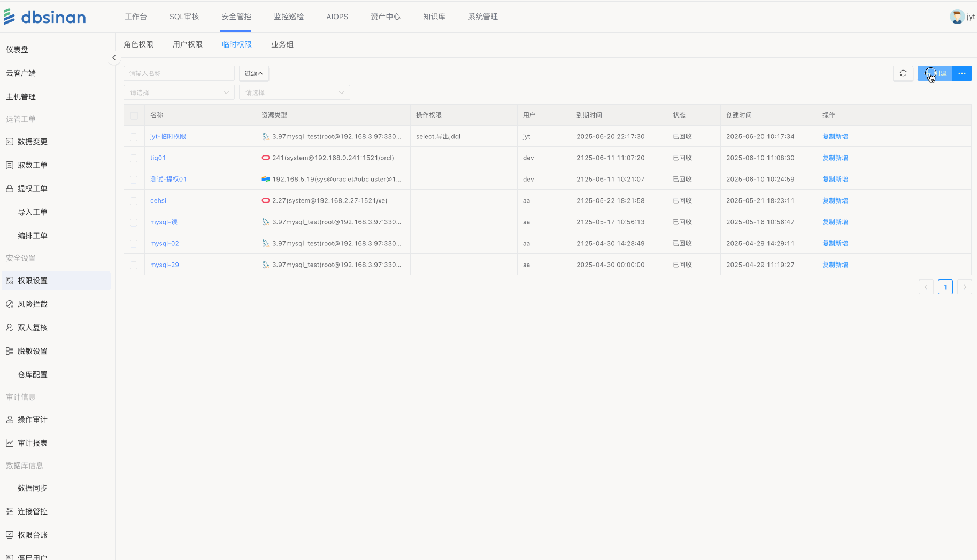Open 风险拦截 in the sidebar
The width and height of the screenshot is (977, 560).
[x=32, y=304]
